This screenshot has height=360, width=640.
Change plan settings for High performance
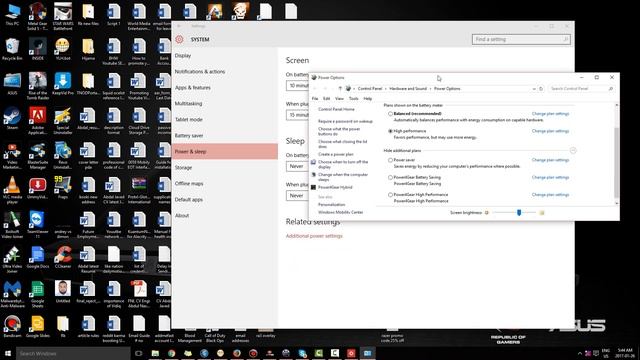550,131
